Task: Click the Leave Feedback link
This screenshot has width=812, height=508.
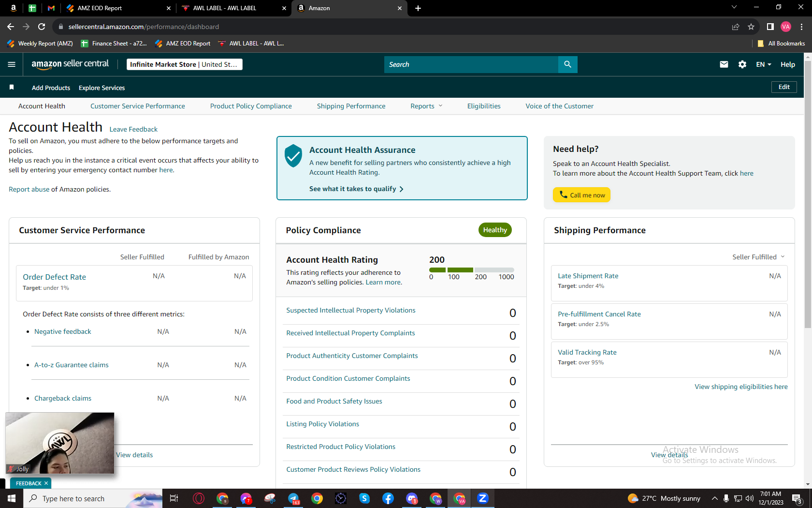Action: pyautogui.click(x=133, y=129)
